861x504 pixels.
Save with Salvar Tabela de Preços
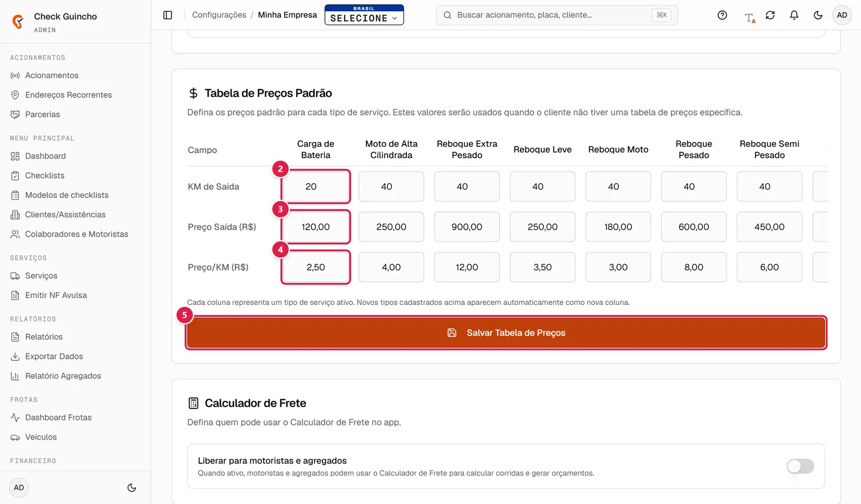[x=506, y=333]
